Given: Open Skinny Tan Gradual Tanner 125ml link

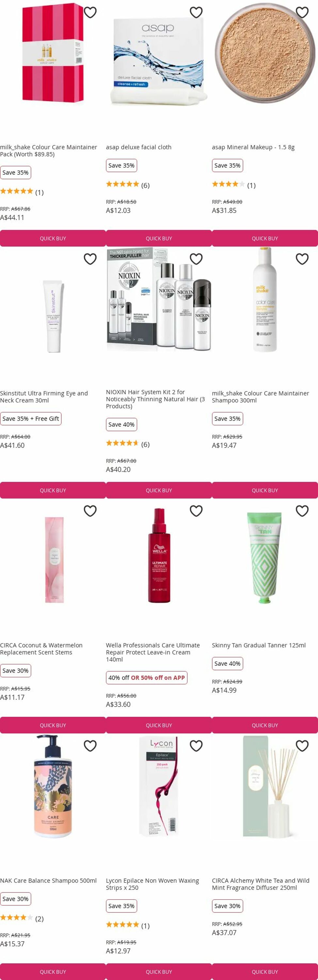Looking at the screenshot, I should (259, 645).
